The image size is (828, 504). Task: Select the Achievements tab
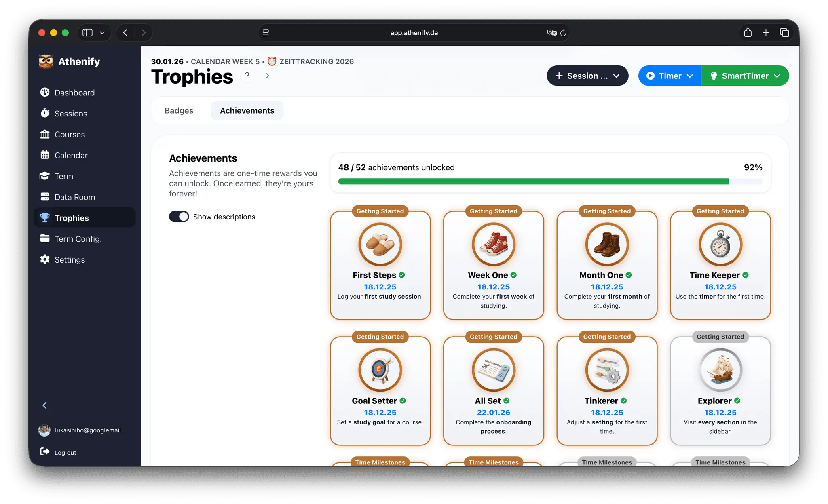(x=247, y=110)
